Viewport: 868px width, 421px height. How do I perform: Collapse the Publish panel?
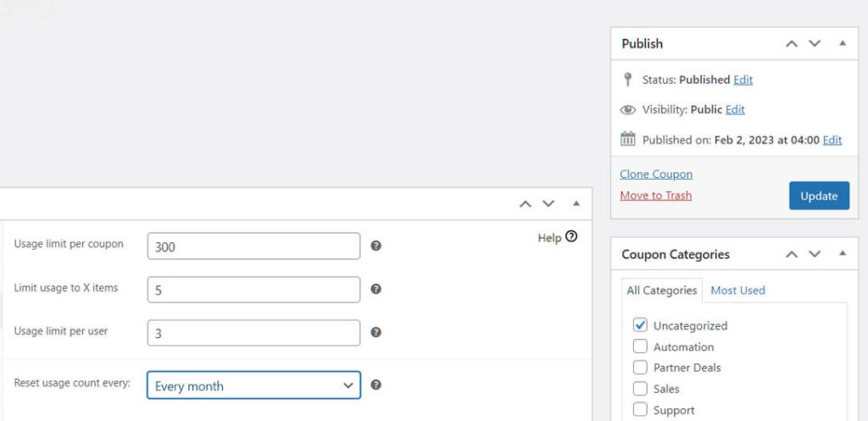point(842,43)
